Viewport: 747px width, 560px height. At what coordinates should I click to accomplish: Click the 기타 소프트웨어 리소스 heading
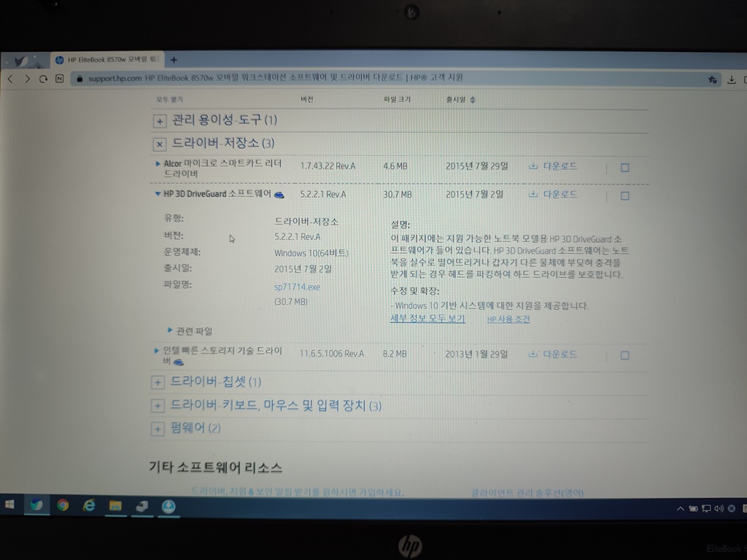point(216,467)
